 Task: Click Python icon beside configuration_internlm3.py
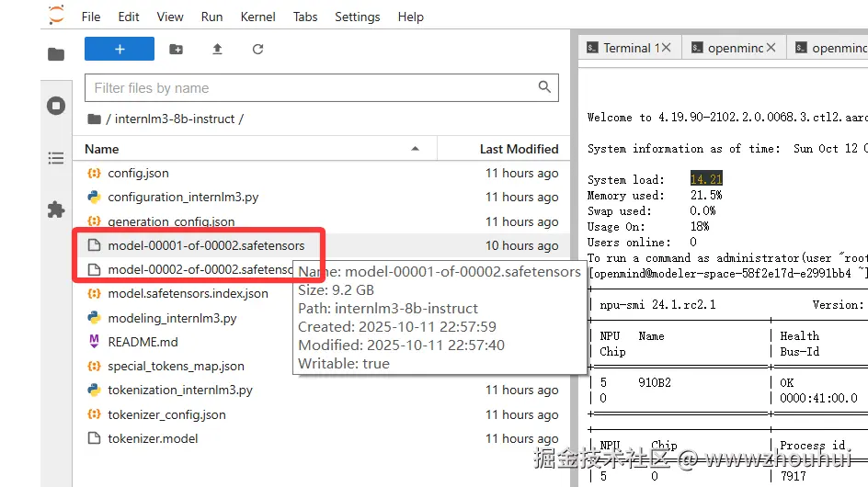pyautogui.click(x=94, y=197)
